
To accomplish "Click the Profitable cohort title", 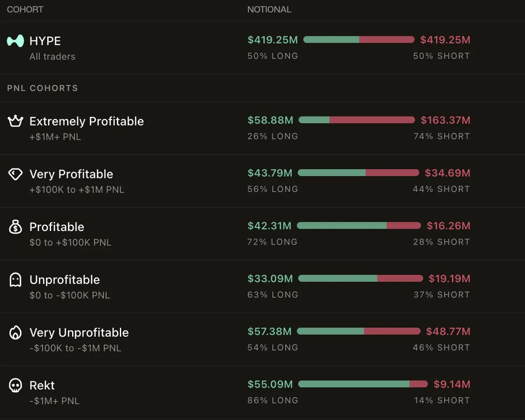I will point(57,227).
